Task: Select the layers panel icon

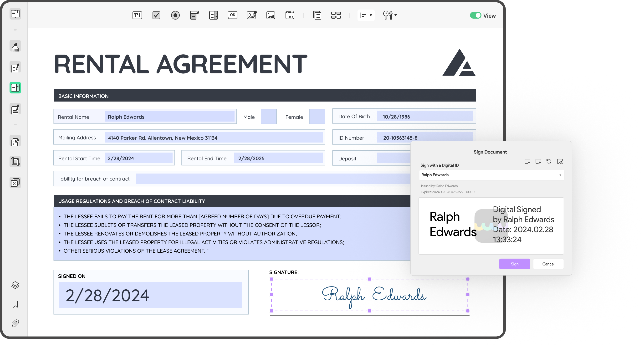Action: [15, 285]
